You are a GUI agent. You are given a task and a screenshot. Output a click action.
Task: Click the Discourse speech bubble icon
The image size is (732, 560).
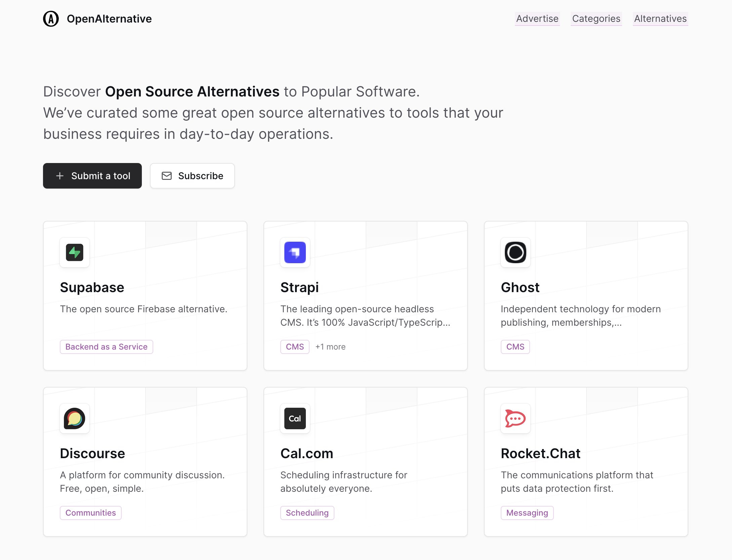click(x=75, y=418)
